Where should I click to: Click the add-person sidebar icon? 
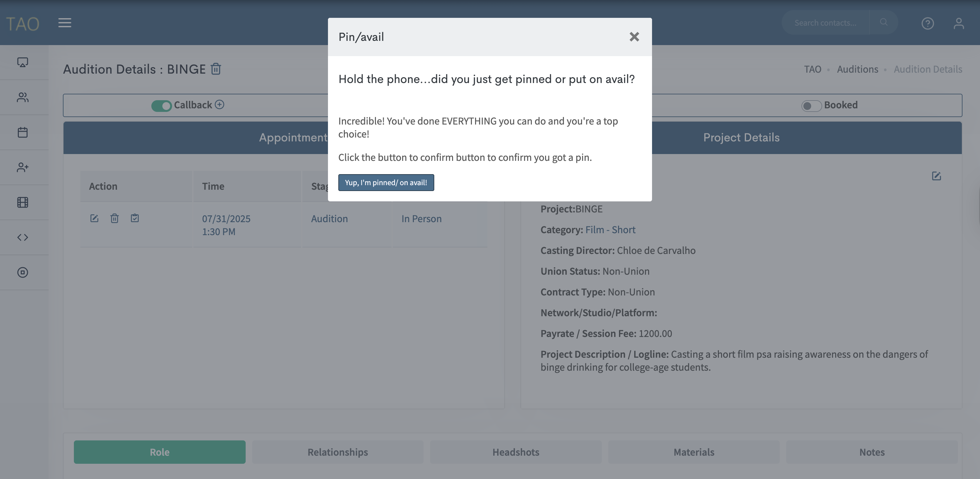(23, 168)
